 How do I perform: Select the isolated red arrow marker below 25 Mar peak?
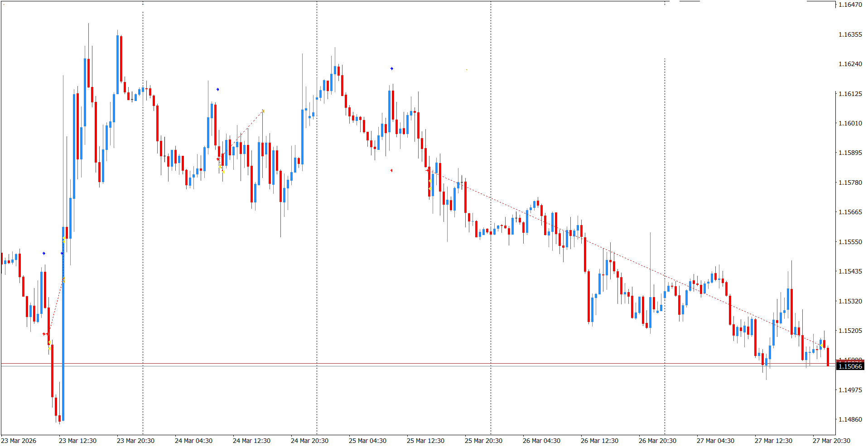(392, 171)
